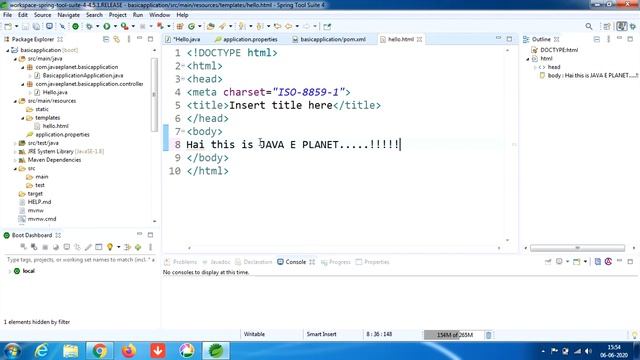Open Google Chrome from the taskbar
The width and height of the screenshot is (640, 360).
(x=99, y=351)
